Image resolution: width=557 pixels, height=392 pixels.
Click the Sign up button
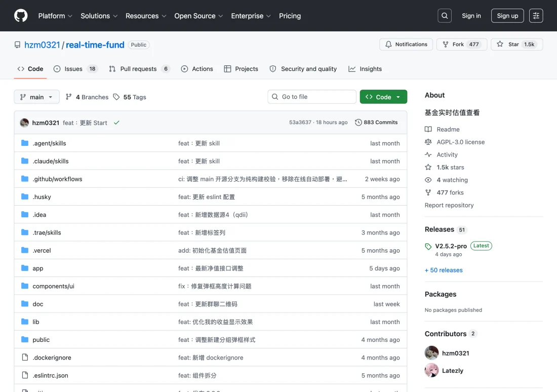pyautogui.click(x=507, y=16)
